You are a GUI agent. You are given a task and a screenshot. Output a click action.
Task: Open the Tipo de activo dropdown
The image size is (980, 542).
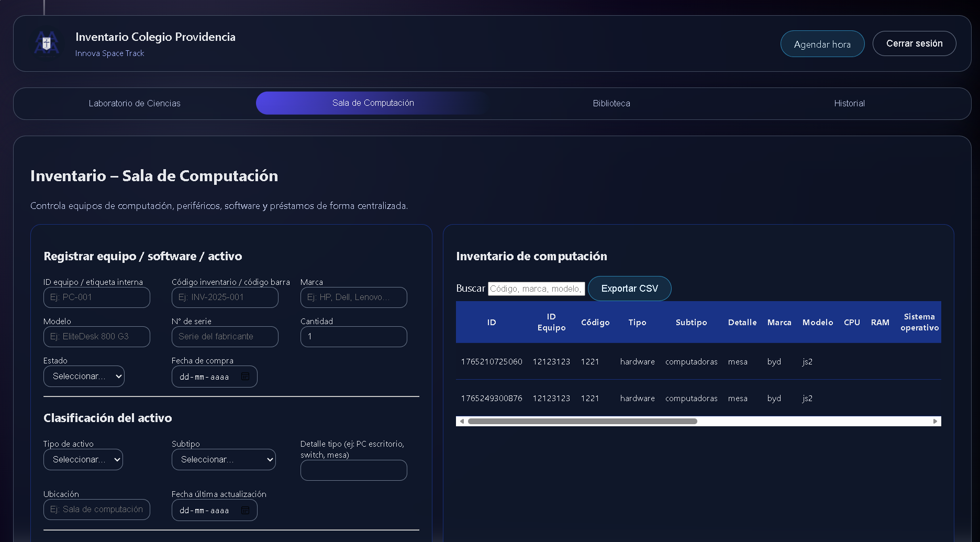(x=83, y=459)
